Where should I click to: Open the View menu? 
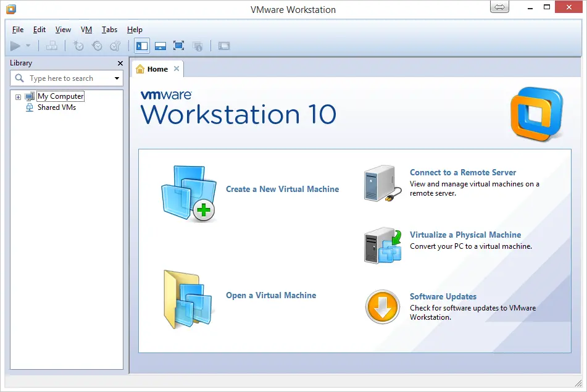(63, 30)
